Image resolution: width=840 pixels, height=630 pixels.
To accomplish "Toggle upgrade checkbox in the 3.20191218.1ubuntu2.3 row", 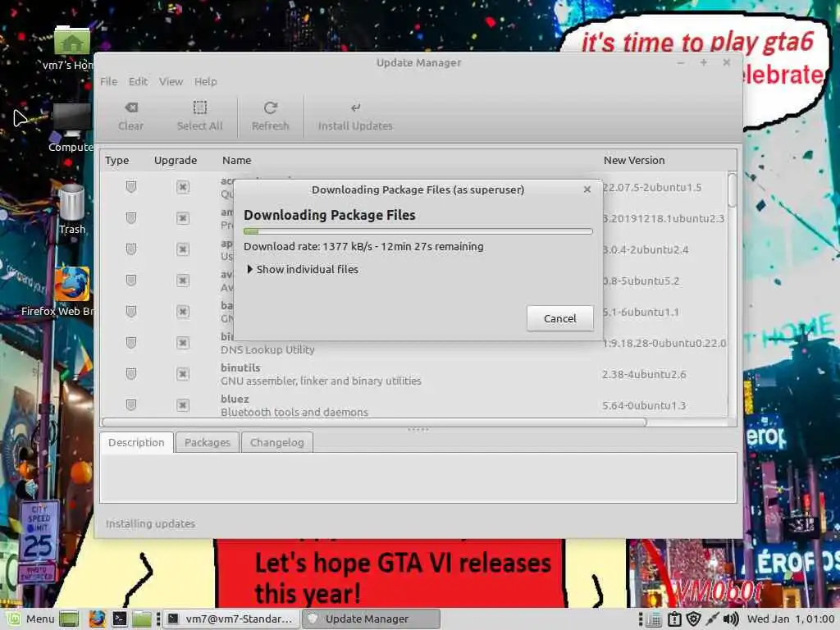I will pyautogui.click(x=183, y=218).
